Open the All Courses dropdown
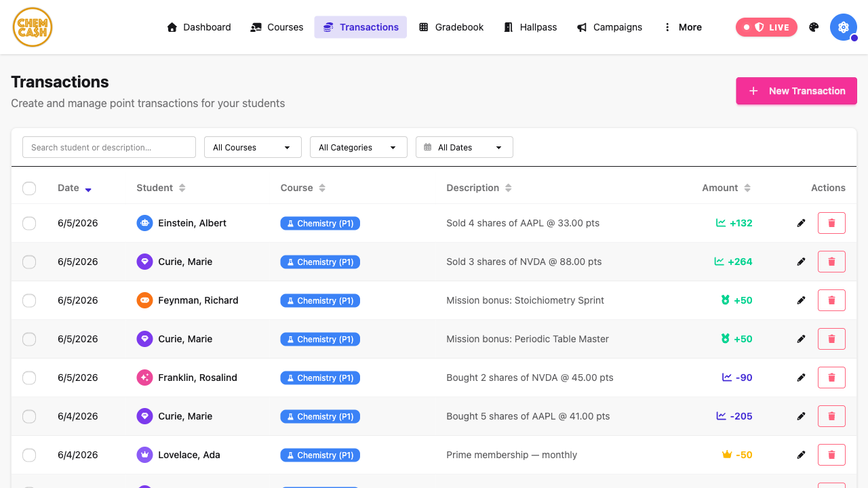The image size is (868, 488). pos(253,147)
